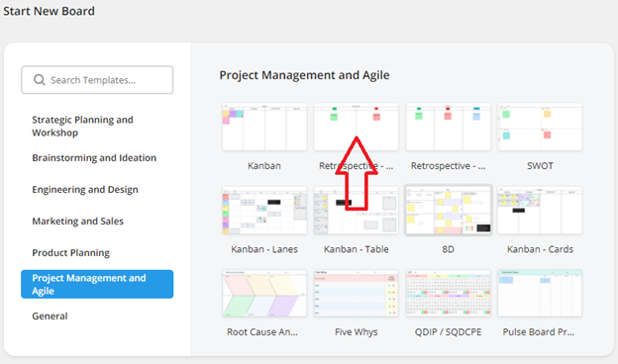The height and width of the screenshot is (364, 618).
Task: Click the "Root Cause An..." label text
Action: click(262, 332)
